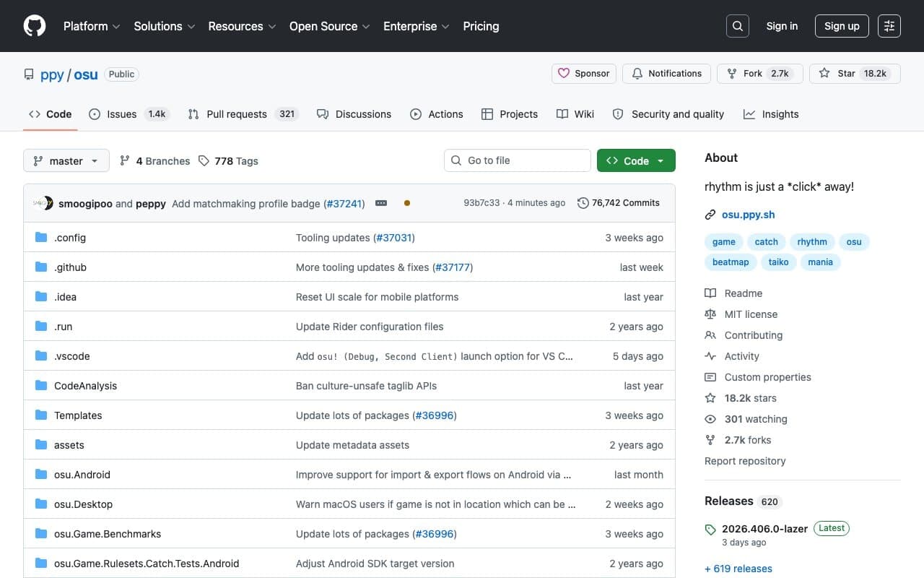Click the mania topic tag

click(820, 262)
